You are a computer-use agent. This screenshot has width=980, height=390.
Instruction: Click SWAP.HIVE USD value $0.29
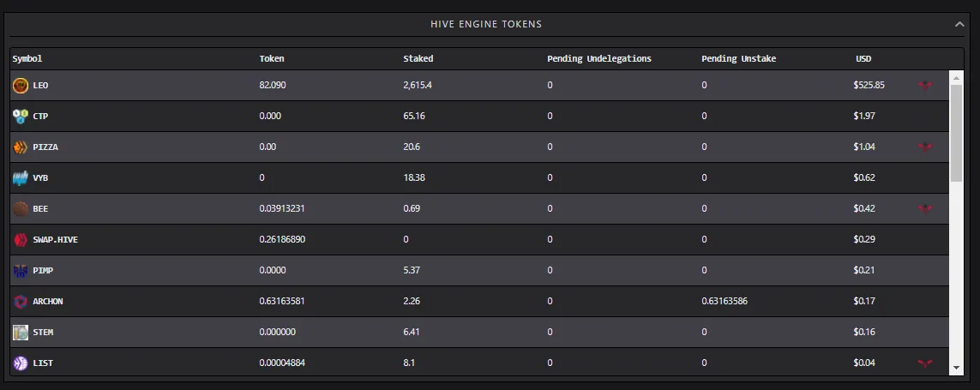pyautogui.click(x=864, y=239)
